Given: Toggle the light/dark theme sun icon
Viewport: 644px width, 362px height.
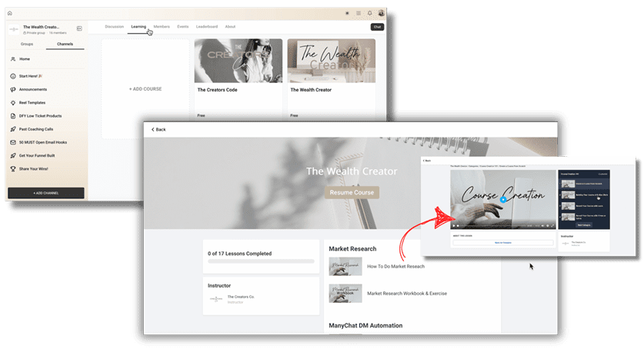Looking at the screenshot, I should [x=347, y=13].
